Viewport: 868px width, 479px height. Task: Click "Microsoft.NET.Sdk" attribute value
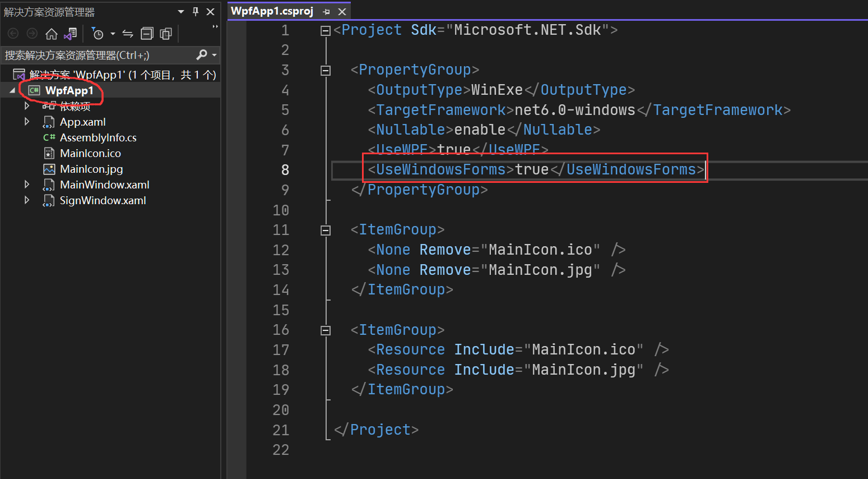(527, 30)
